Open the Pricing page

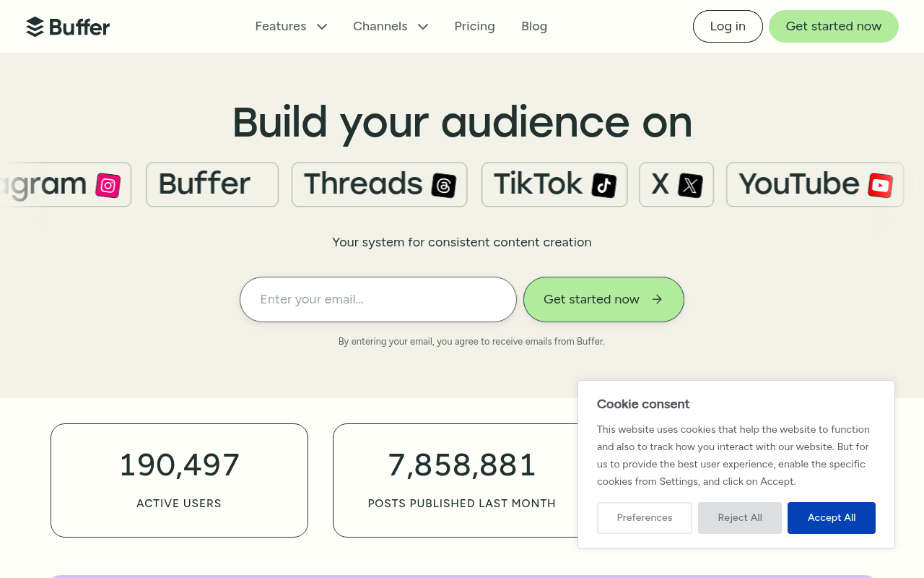474,26
